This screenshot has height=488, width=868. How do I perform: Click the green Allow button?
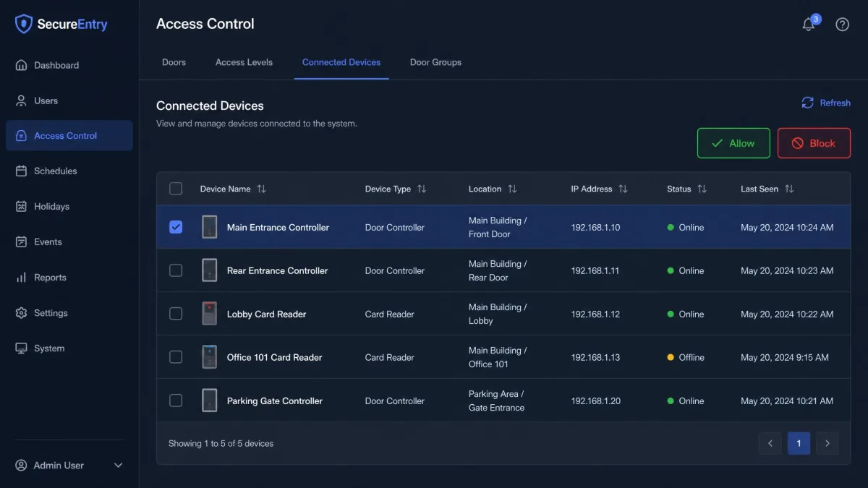733,143
